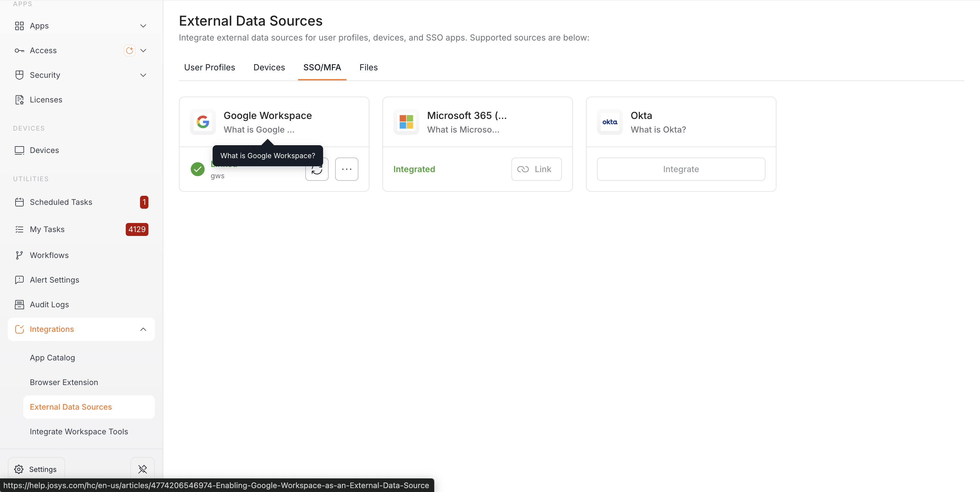Screen dimensions: 980x492
Task: Unpin the sidebar with the pin icon
Action: tap(143, 469)
